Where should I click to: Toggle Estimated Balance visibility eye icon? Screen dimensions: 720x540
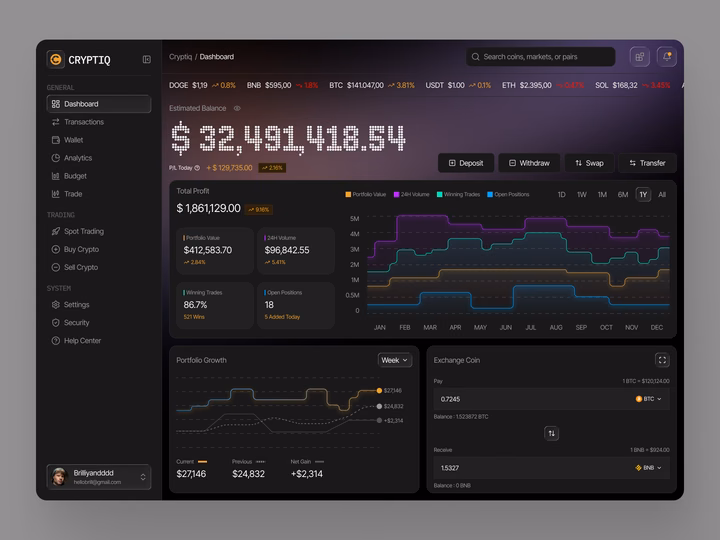(x=237, y=108)
